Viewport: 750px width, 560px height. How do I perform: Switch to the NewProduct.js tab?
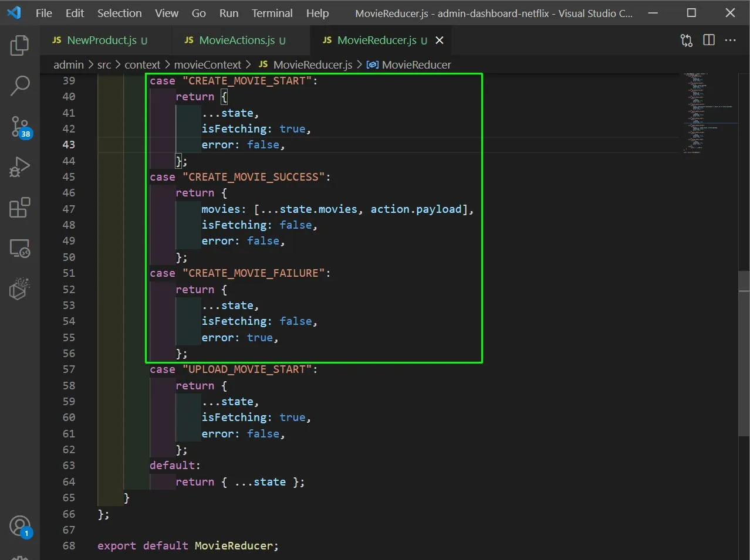(106, 40)
